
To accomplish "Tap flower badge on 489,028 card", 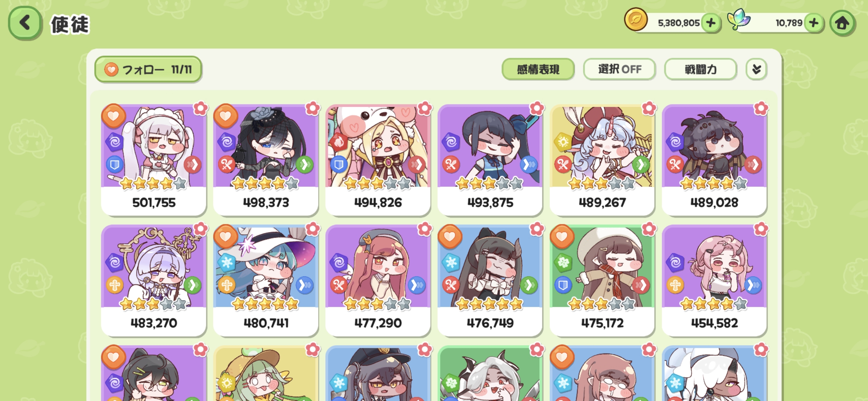I will point(761,108).
